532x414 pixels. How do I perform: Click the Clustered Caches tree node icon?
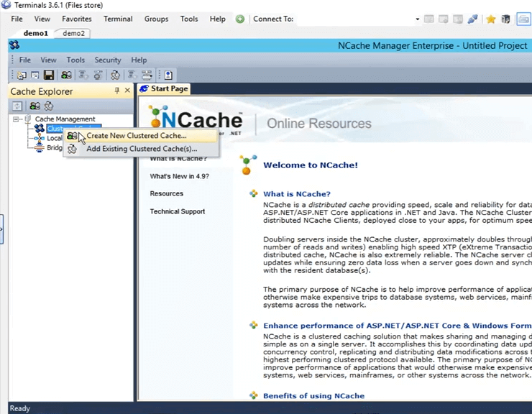pyautogui.click(x=40, y=128)
